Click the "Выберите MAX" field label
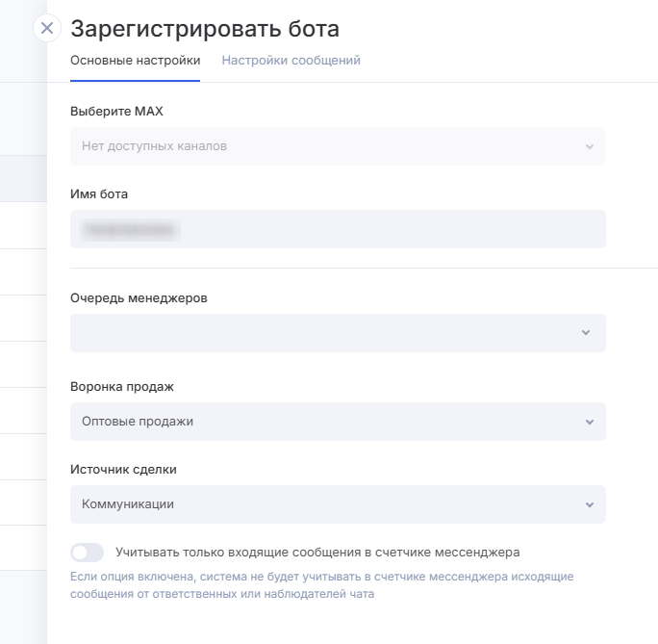The image size is (658, 644). (x=116, y=112)
